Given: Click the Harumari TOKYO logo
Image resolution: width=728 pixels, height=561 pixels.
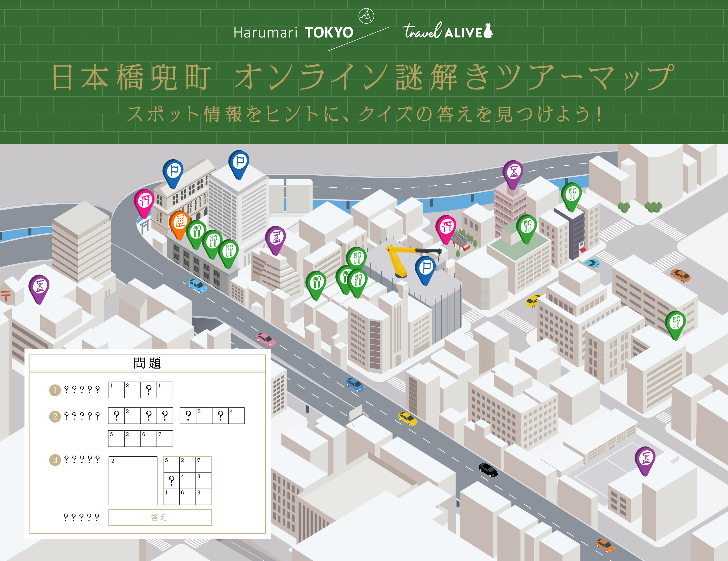Looking at the screenshot, I should point(293,33).
